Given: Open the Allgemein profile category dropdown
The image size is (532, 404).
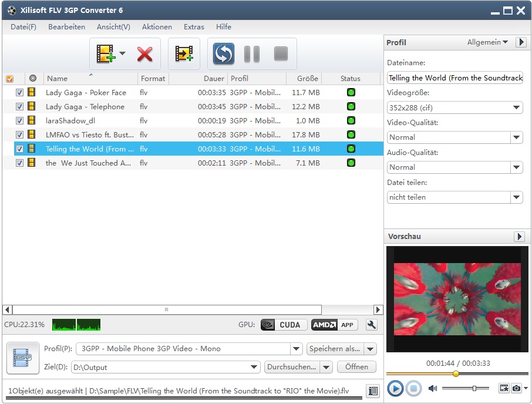Looking at the screenshot, I should tap(487, 42).
